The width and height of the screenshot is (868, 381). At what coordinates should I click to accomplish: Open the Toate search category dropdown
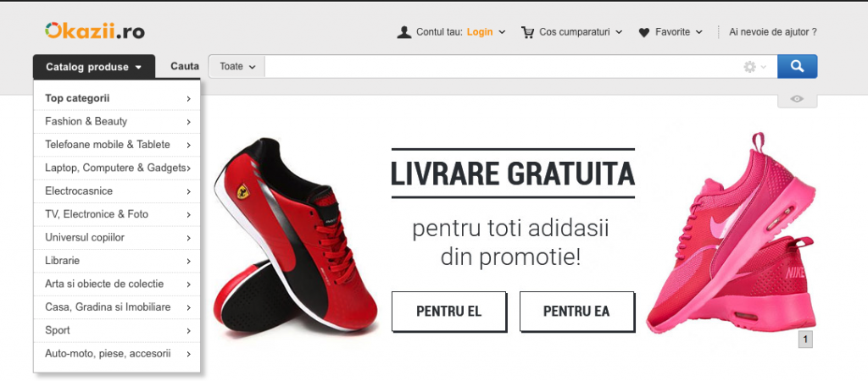pyautogui.click(x=237, y=66)
